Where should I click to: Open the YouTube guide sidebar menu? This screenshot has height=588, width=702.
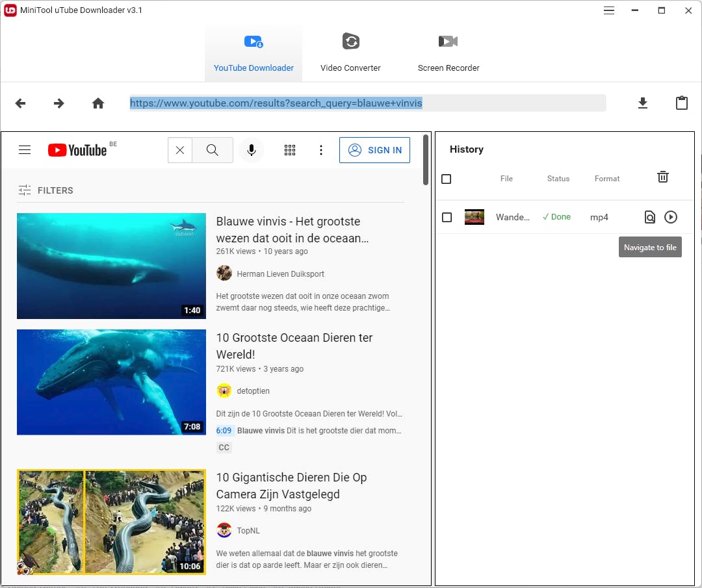(x=25, y=150)
